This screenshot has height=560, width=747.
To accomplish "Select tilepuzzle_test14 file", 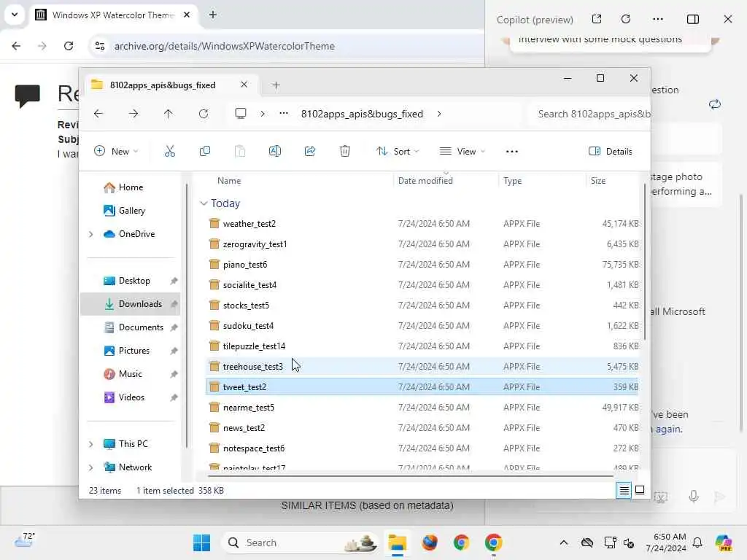I will (x=422, y=346).
